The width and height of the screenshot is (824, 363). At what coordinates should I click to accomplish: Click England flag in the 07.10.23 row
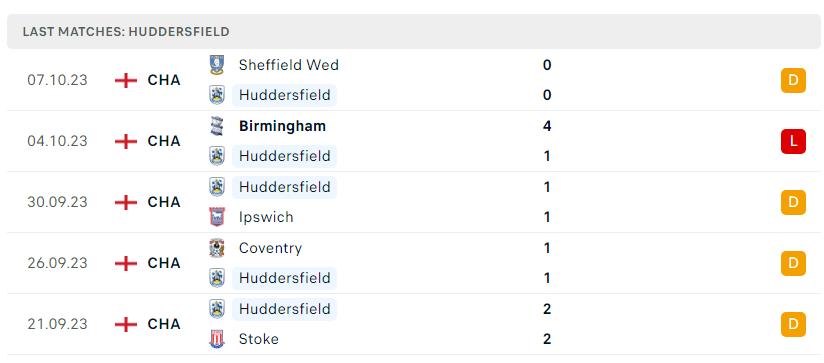pyautogui.click(x=126, y=80)
